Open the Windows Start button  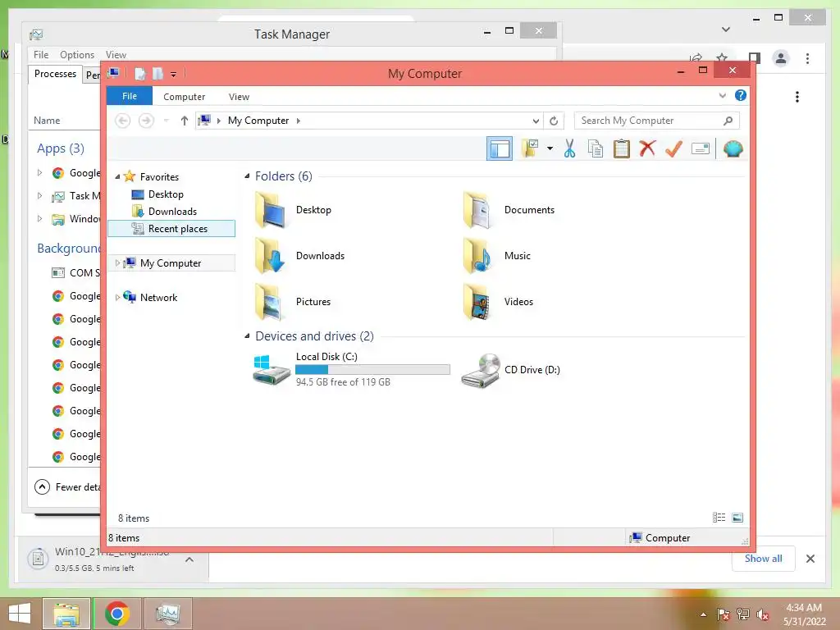click(x=20, y=614)
